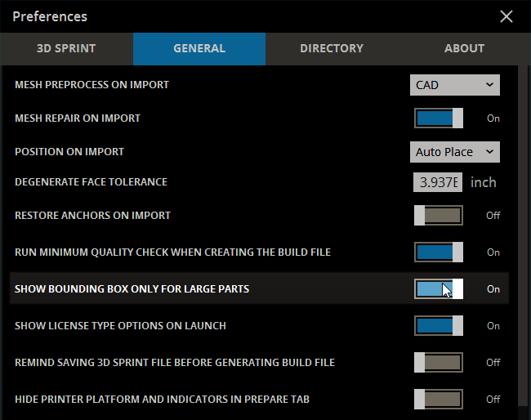The image size is (531, 420).
Task: Expand Mesh Preprocess on Import dropdown
Action: click(454, 84)
